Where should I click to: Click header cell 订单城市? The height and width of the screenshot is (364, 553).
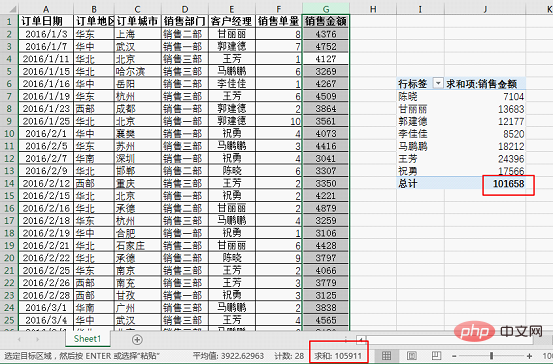pos(138,21)
